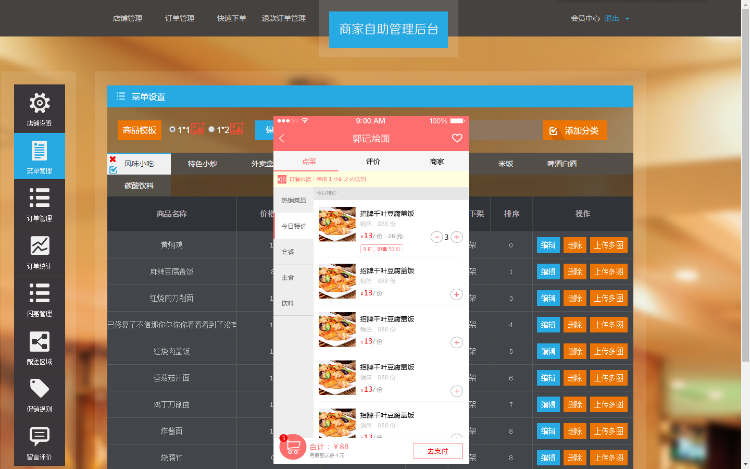Click the first dish thumbnail in phone preview
This screenshot has width=750, height=469.
tap(338, 224)
